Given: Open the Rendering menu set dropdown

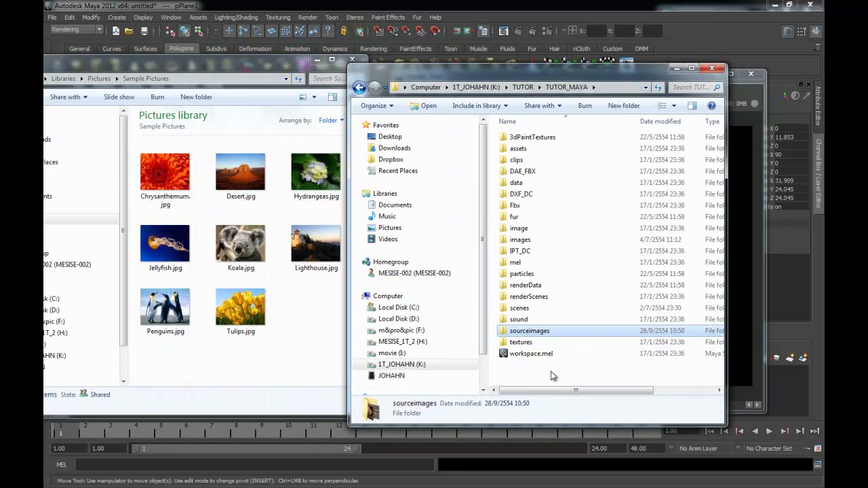Looking at the screenshot, I should (x=77, y=30).
